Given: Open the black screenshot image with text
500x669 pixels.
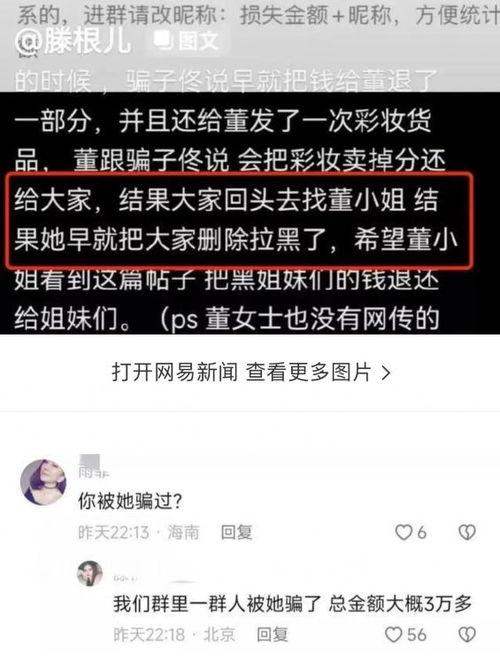Looking at the screenshot, I should point(250,212).
